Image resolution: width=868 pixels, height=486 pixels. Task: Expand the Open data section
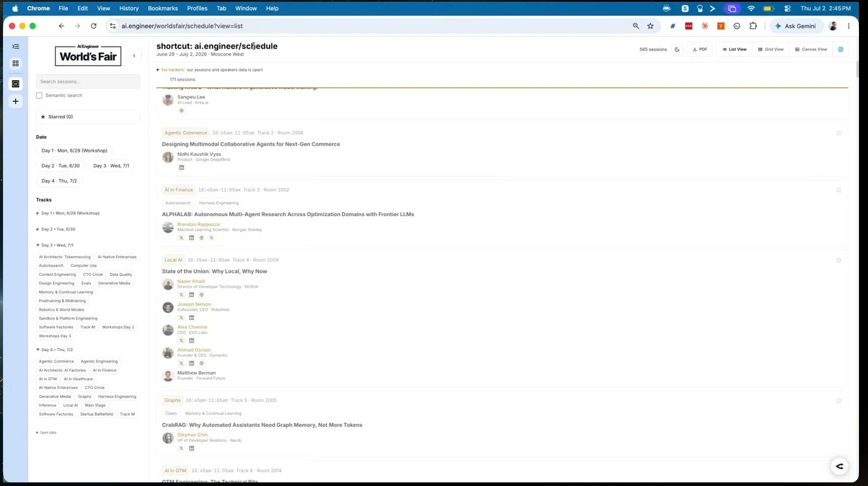point(46,432)
